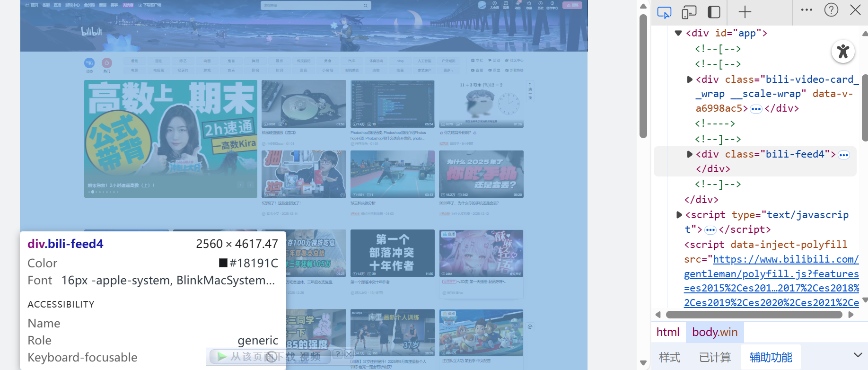Select the 人工智能 channel category
868x370 pixels.
[x=424, y=61]
